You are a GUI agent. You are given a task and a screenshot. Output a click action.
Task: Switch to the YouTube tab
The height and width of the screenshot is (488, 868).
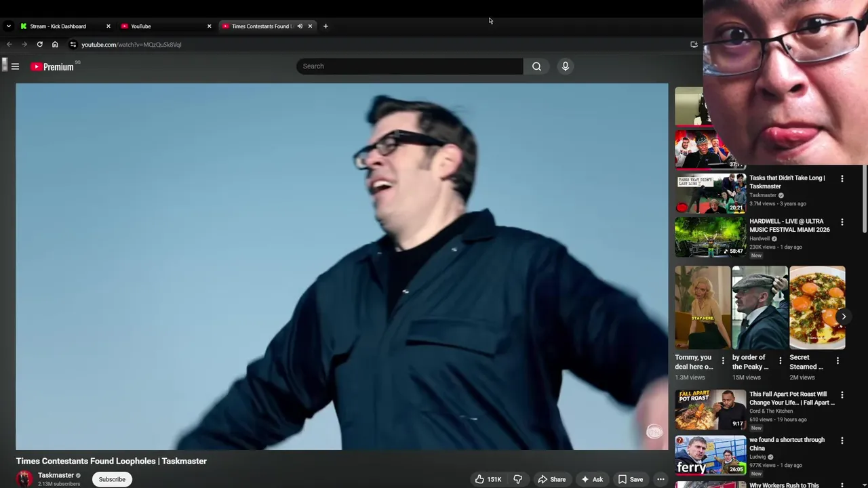click(x=166, y=26)
